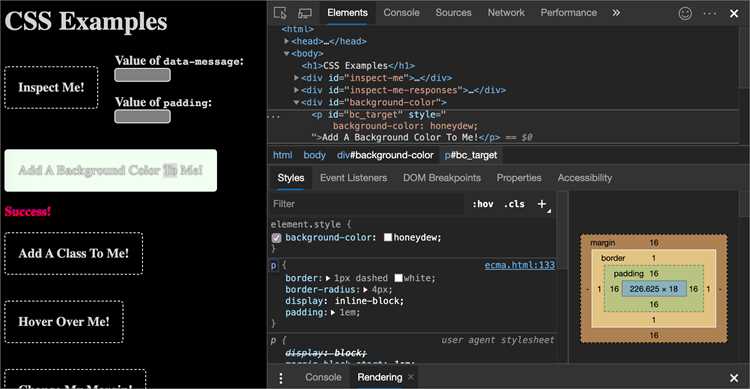Viewport: 750px width, 389px height.
Task: Select the Accessibility sidebar tab
Action: pos(585,178)
